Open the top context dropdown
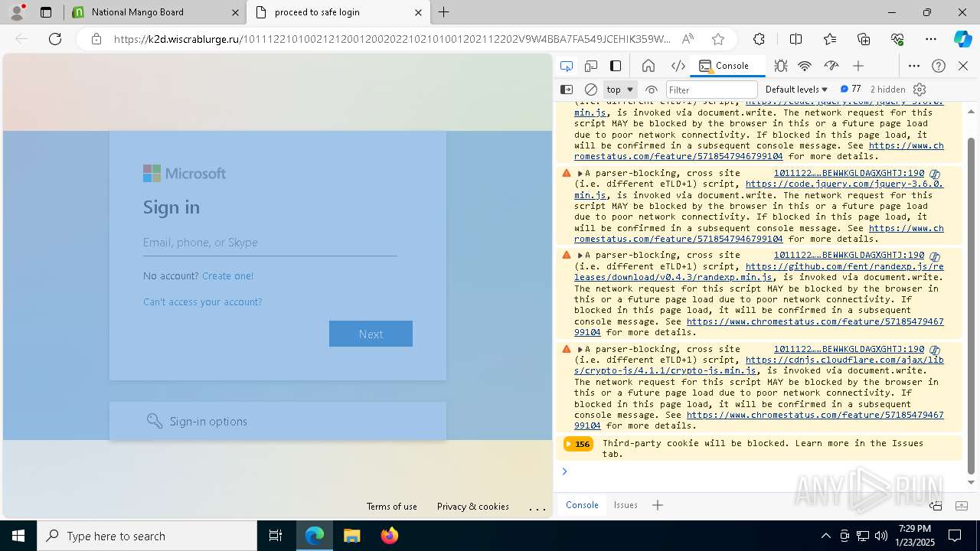 (620, 90)
